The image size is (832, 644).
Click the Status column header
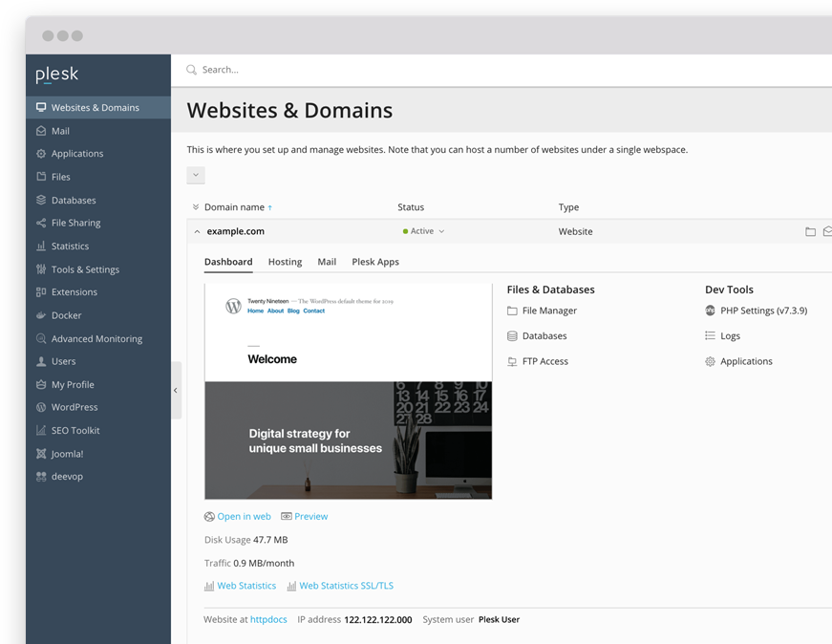[x=411, y=207]
